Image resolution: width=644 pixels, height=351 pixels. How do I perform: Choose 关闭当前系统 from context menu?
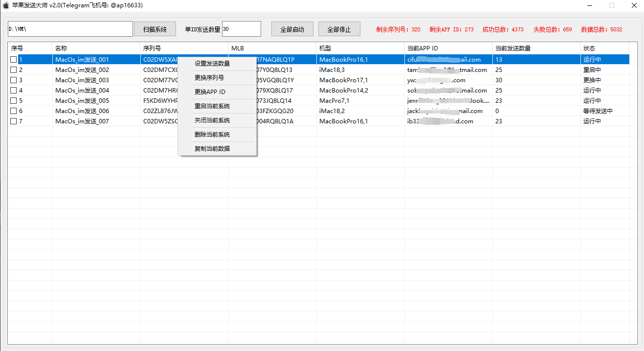218,120
